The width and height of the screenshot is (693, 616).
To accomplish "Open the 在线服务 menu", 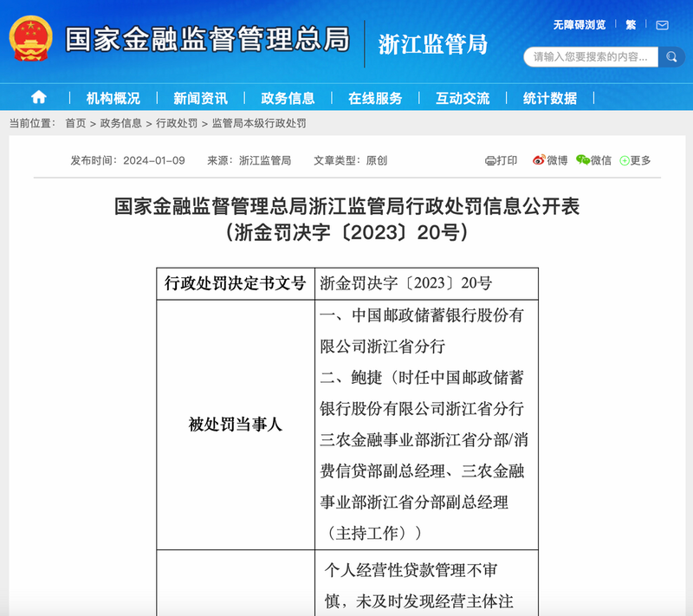I will coord(375,98).
